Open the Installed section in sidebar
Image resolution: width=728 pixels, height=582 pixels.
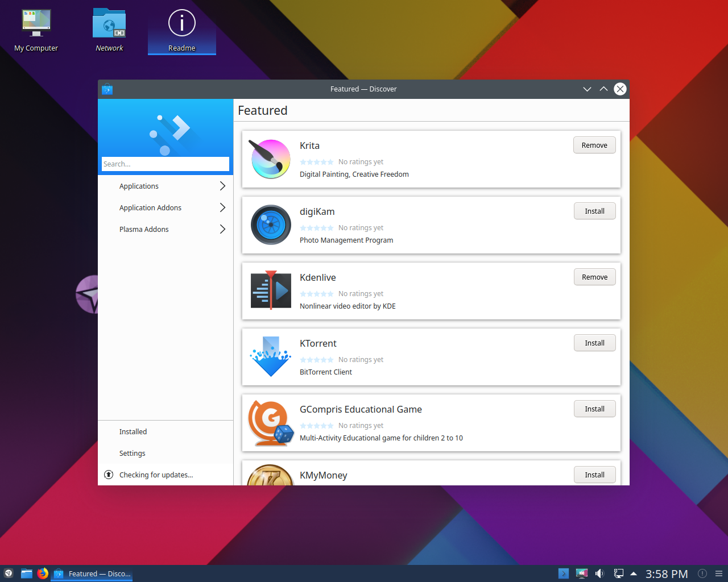(x=166, y=432)
